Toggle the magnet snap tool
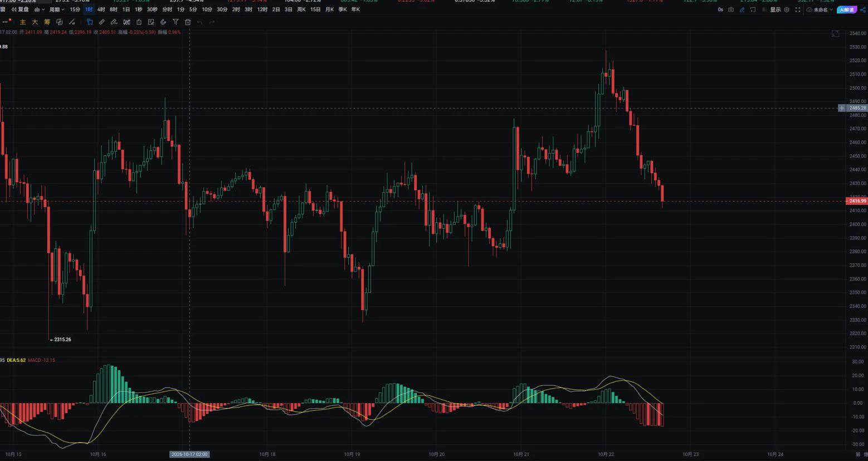Screen dimensions: 868x461 163,22
